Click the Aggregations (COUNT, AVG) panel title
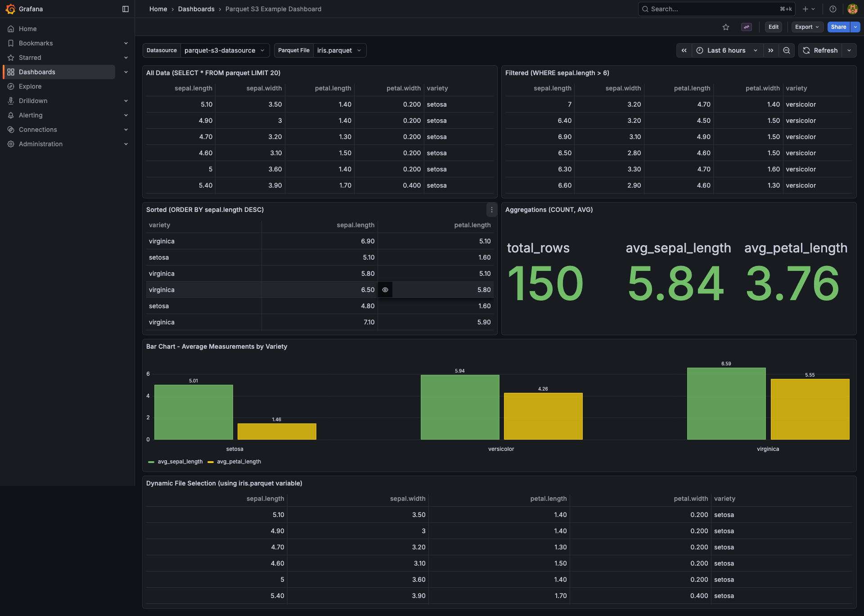Screen dimensions: 864x616 click(549, 210)
